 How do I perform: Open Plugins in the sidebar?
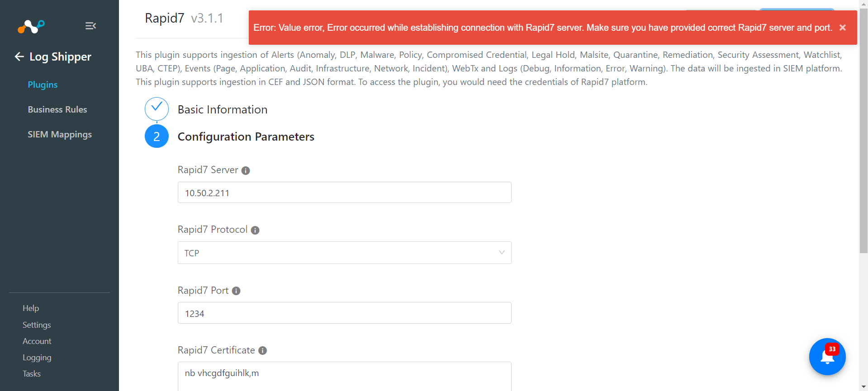click(43, 85)
